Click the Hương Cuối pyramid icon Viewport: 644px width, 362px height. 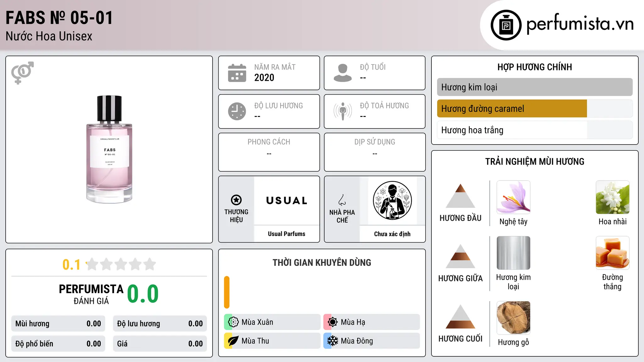click(x=460, y=316)
